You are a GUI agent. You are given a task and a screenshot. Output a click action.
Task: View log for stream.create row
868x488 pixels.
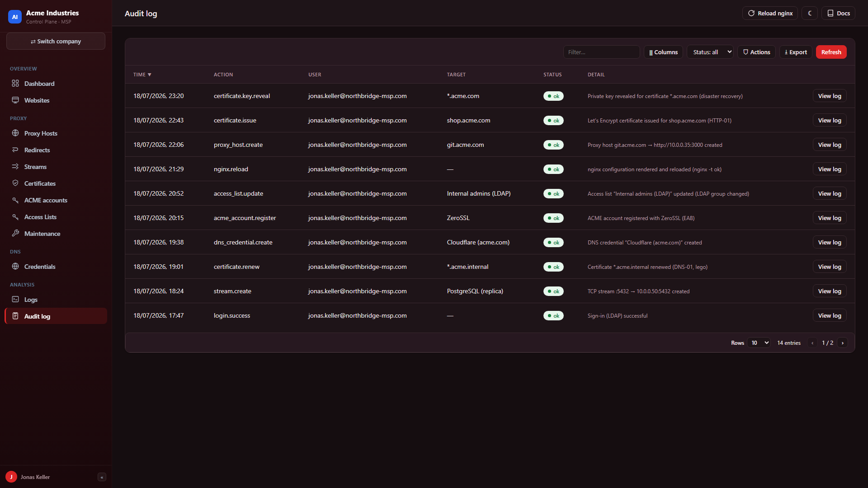coord(829,291)
